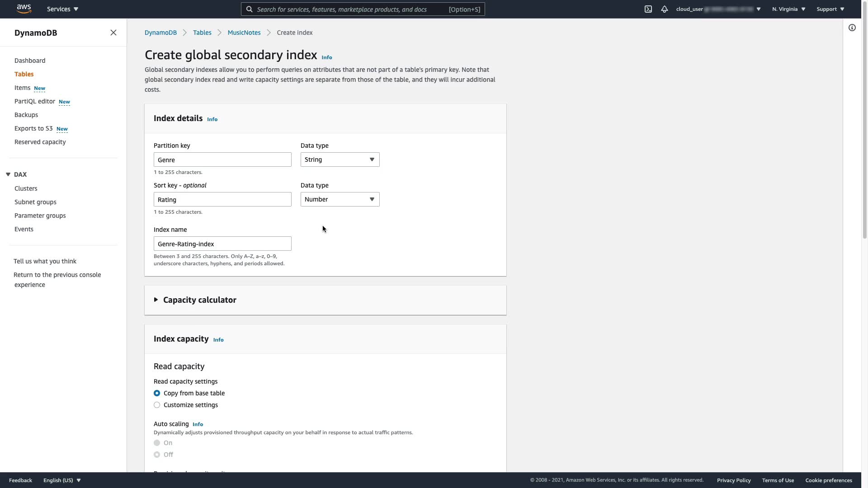Image resolution: width=868 pixels, height=488 pixels.
Task: Open the info panel icon at right
Action: (x=852, y=28)
